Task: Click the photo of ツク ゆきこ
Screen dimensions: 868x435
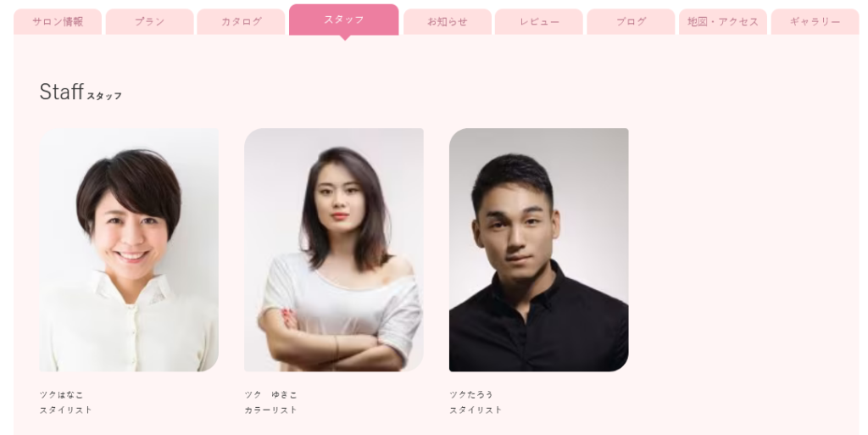Action: (x=334, y=249)
